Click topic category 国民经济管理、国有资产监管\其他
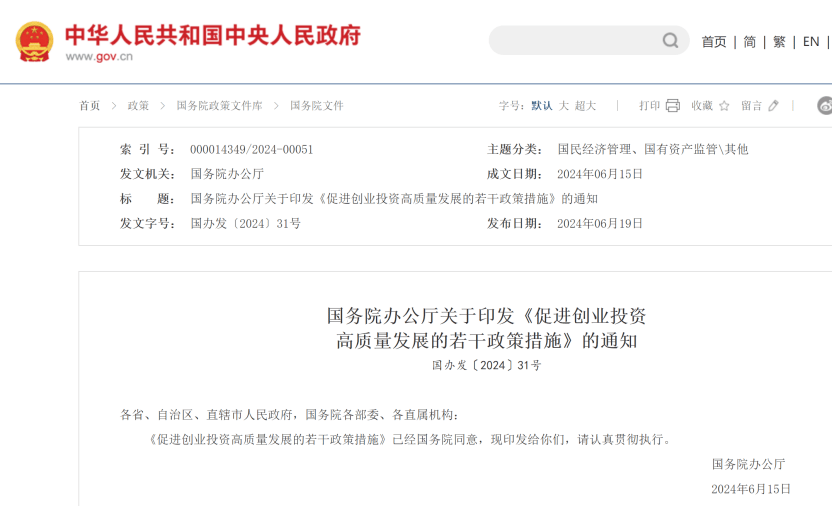 click(x=653, y=150)
